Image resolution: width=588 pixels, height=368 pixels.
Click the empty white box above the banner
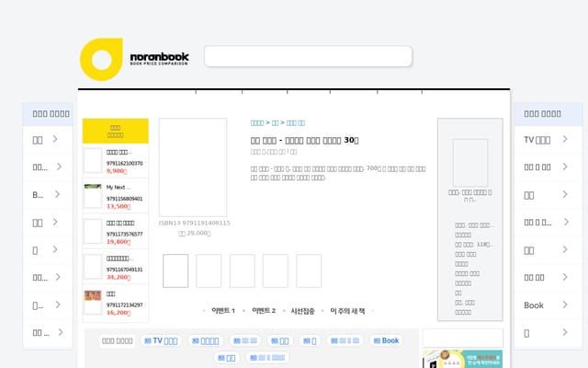pos(463,338)
